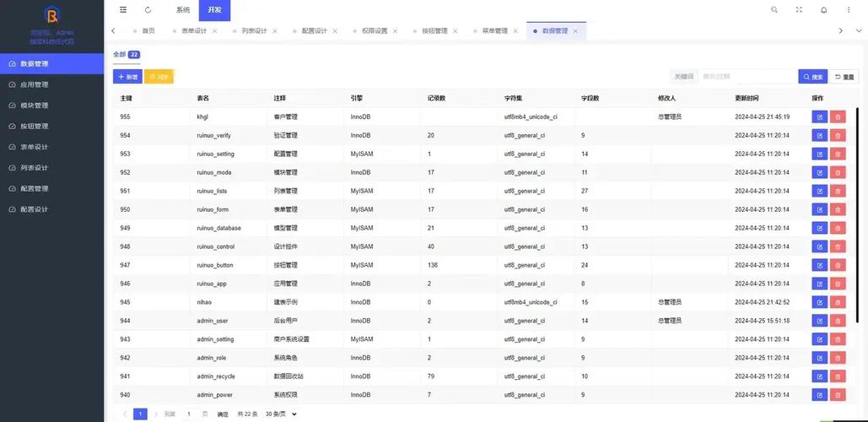Switch to the 表单设计 tab
868x422 pixels.
[x=194, y=30]
